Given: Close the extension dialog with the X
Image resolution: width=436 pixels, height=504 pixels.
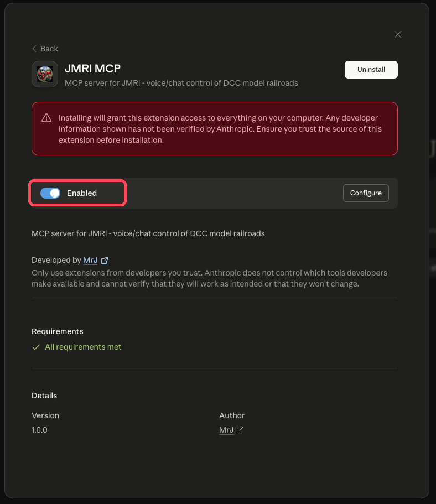Looking at the screenshot, I should coord(398,34).
